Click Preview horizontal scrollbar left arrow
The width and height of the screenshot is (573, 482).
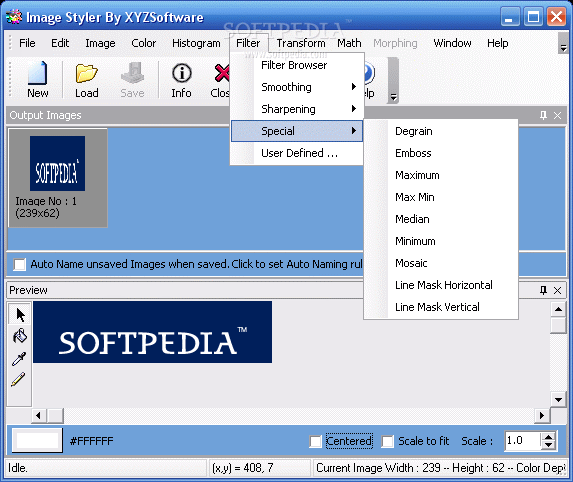(38, 415)
